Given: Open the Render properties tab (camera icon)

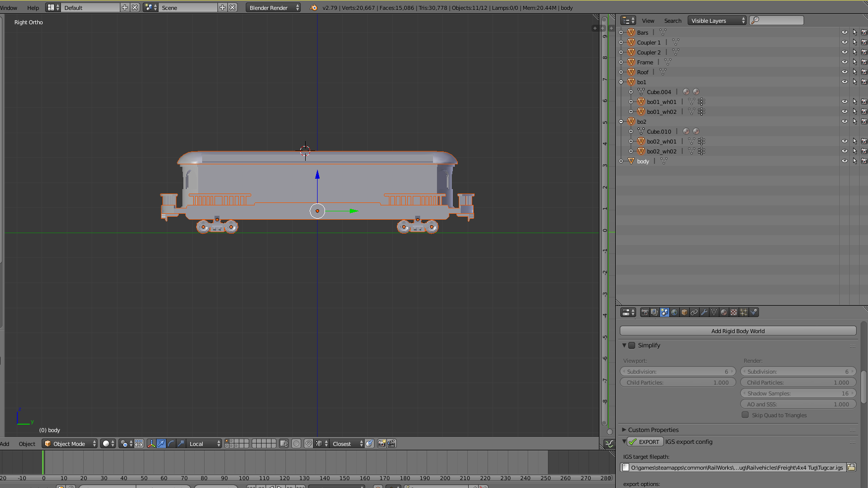Looking at the screenshot, I should [x=645, y=312].
